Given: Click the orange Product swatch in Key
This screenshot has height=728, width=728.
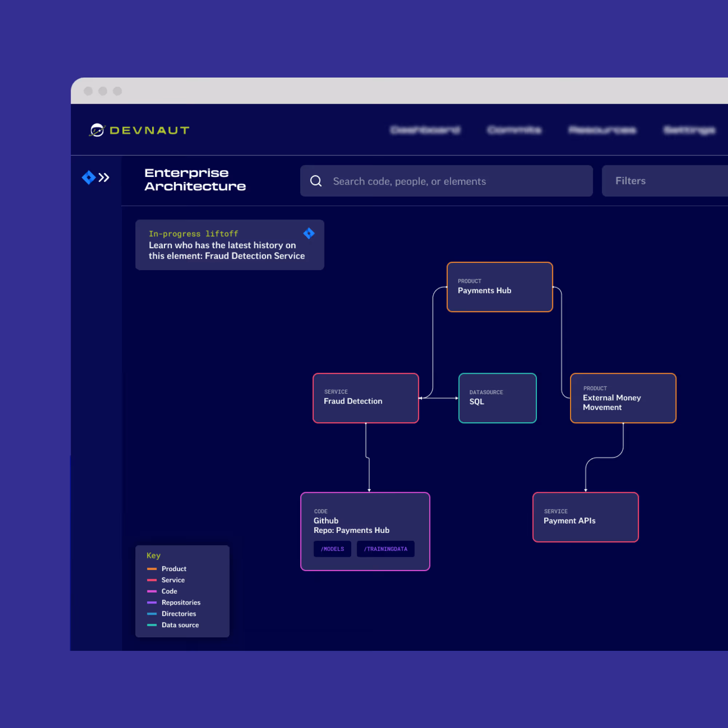Looking at the screenshot, I should point(152,569).
